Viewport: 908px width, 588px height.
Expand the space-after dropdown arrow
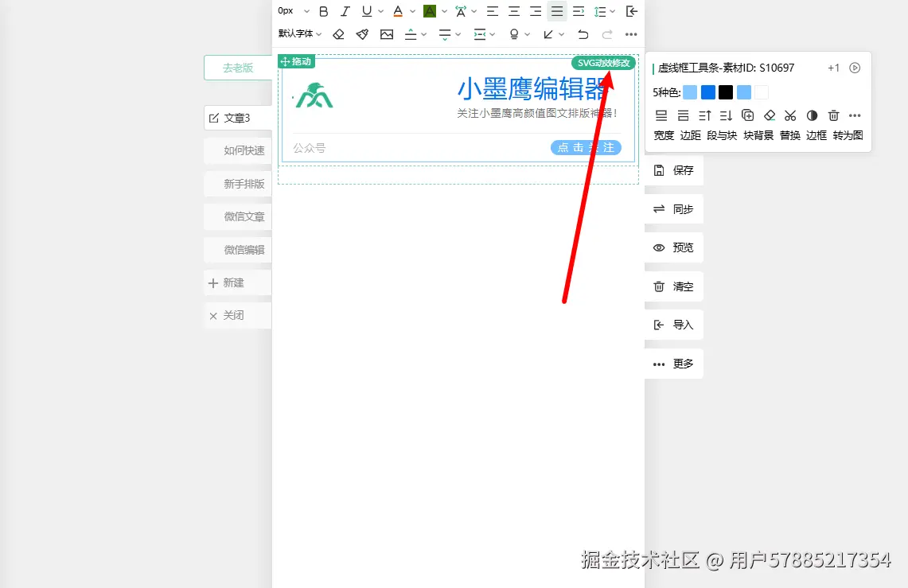(458, 34)
